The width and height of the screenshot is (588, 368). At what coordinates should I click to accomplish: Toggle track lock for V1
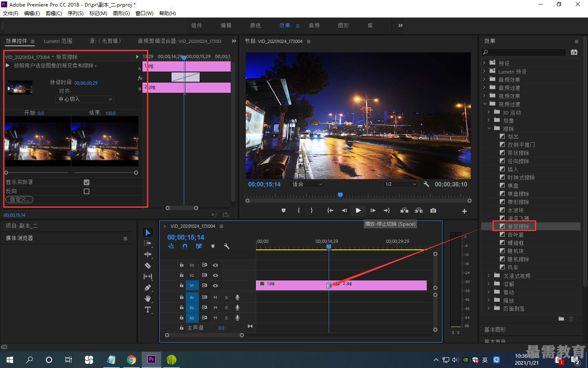(182, 285)
